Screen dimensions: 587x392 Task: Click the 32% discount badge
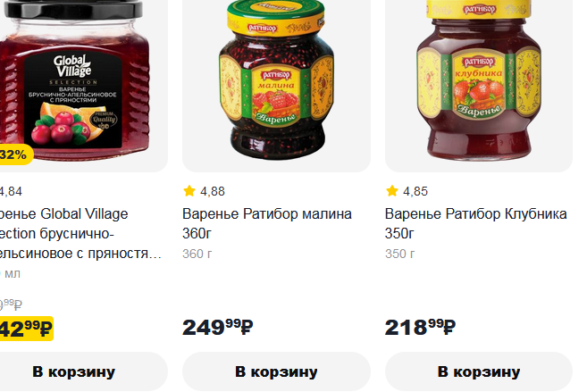tap(15, 154)
